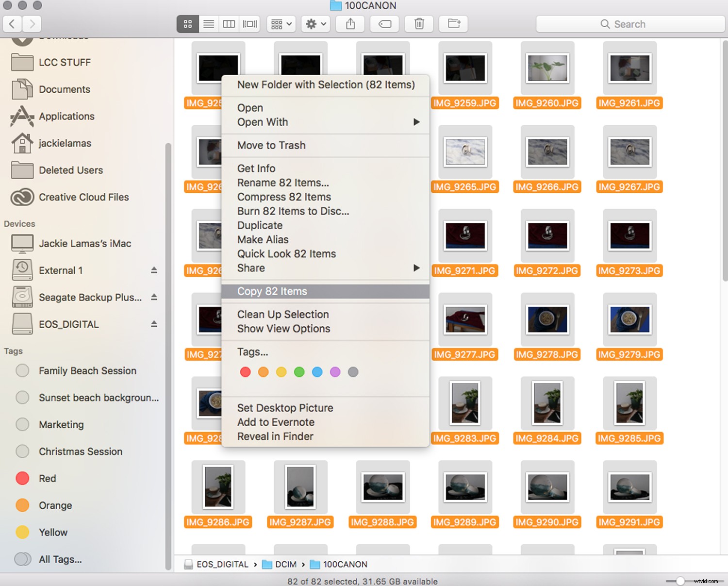Screen dimensions: 728x586
Task: Create a new folder using the toolbar icon
Action: 453,23
